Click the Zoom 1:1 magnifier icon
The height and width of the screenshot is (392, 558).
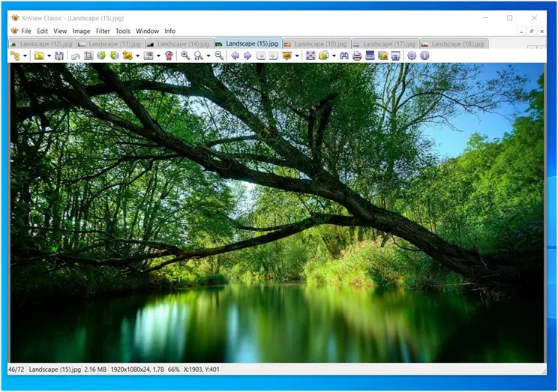199,56
